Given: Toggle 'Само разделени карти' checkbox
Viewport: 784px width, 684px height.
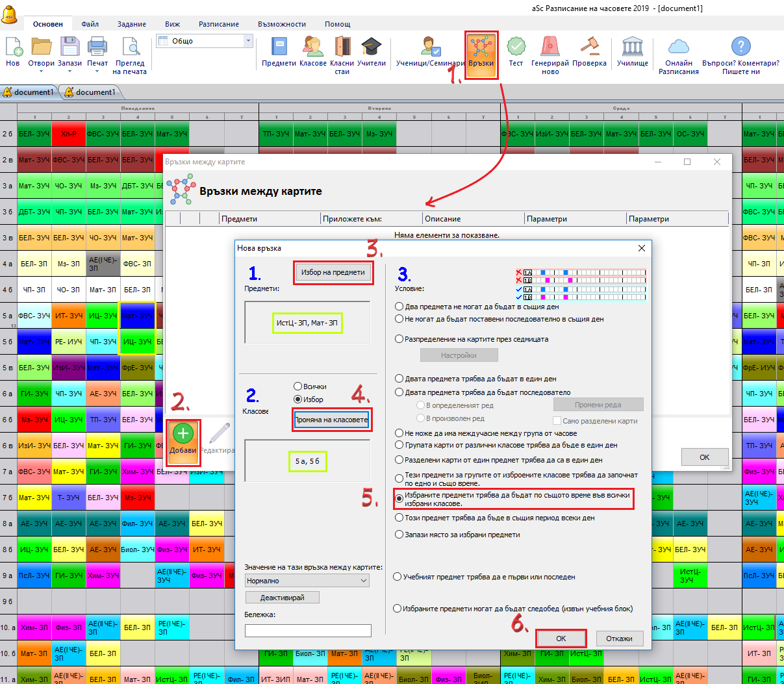Looking at the screenshot, I should [x=557, y=421].
